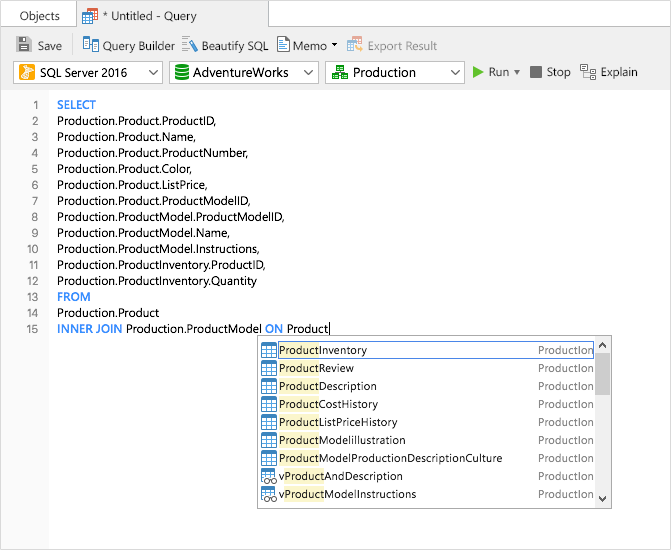671x550 pixels.
Task: Select vProductAndDescription view suggestion
Action: (340, 476)
